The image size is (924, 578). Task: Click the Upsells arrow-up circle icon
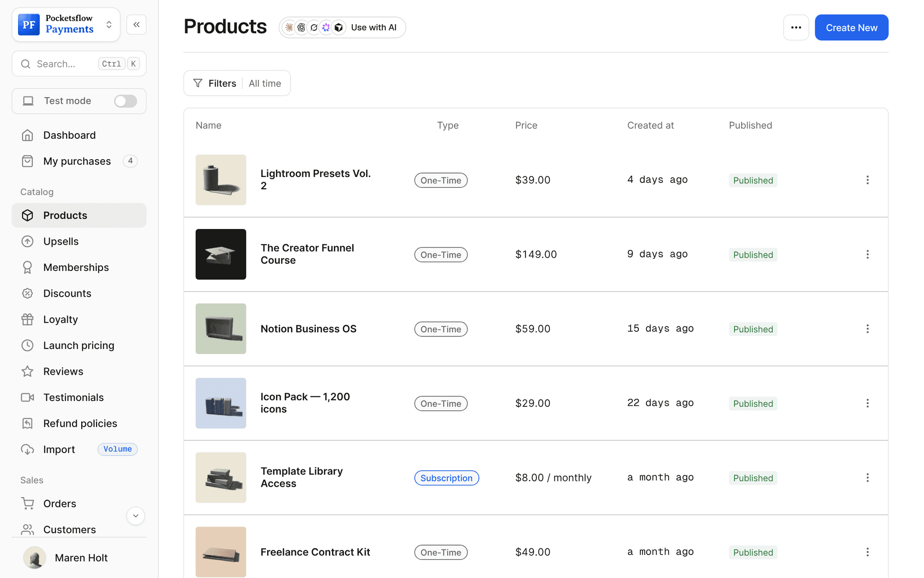[x=28, y=242]
